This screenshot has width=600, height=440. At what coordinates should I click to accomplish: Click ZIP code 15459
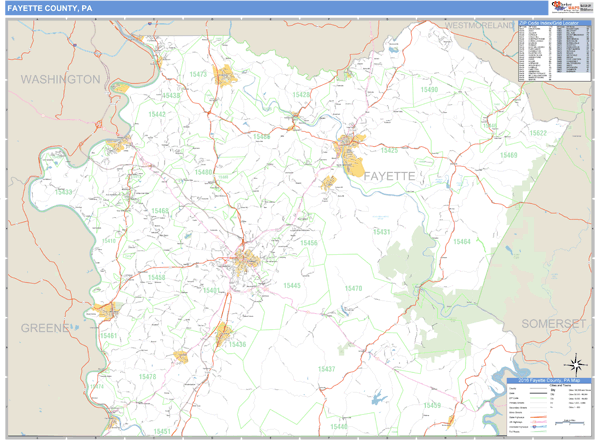pyautogui.click(x=432, y=405)
